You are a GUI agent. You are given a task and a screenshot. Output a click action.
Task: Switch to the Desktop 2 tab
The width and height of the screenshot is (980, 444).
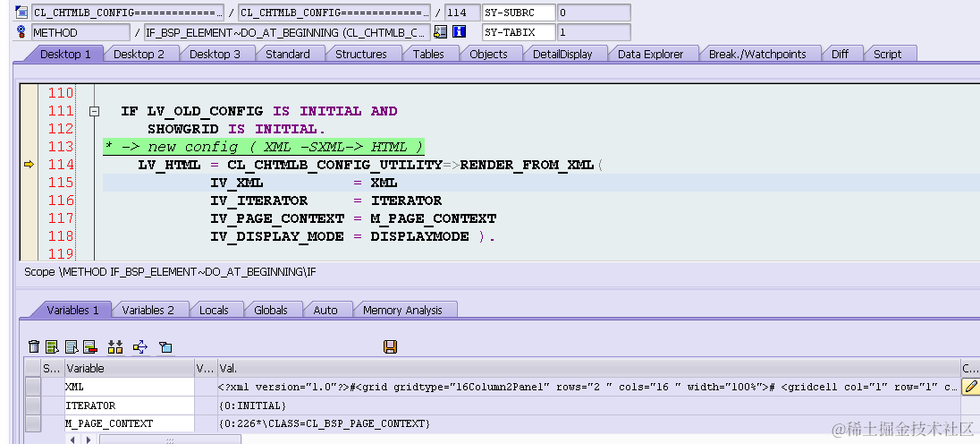(x=139, y=55)
